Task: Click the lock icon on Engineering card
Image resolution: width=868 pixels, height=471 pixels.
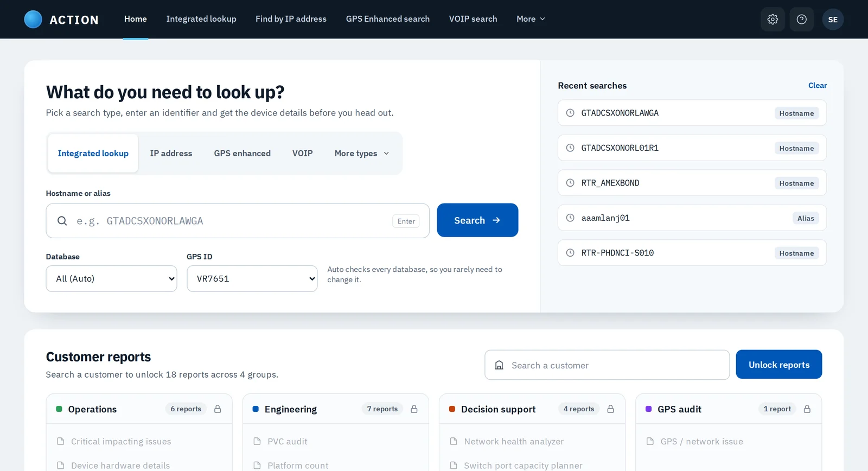Action: click(x=414, y=409)
